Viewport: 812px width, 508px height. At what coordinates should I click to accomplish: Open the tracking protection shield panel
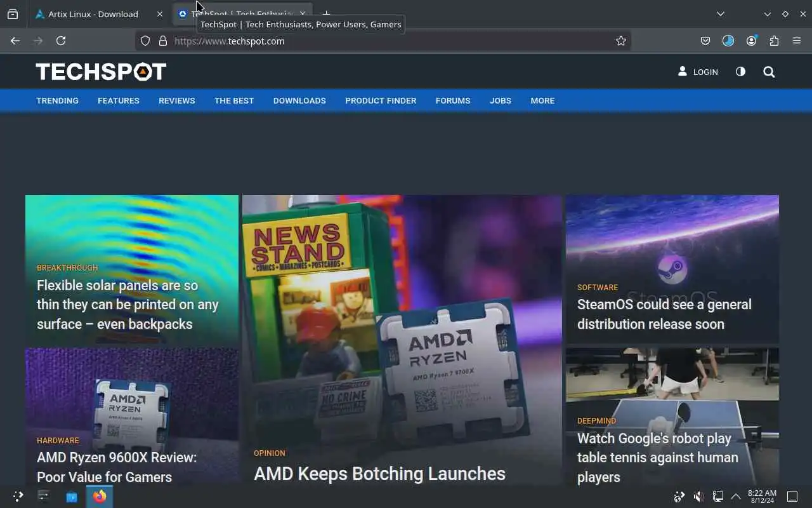[x=145, y=41]
